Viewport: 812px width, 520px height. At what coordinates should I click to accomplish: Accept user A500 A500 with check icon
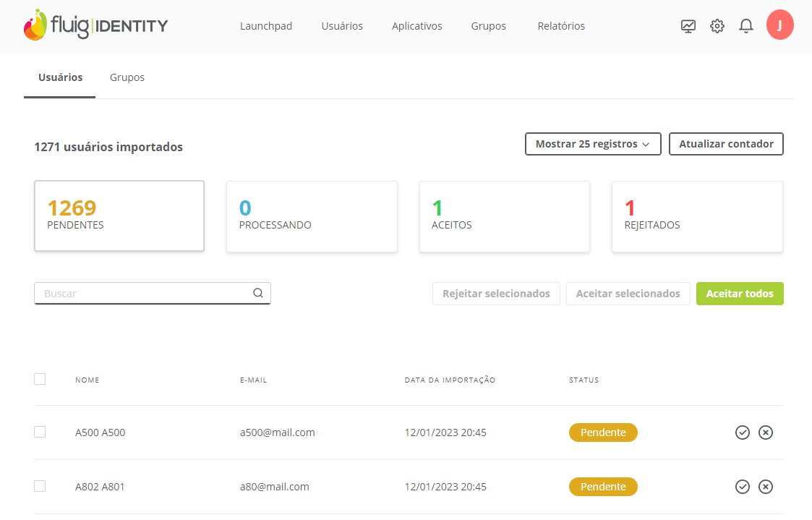[742, 432]
